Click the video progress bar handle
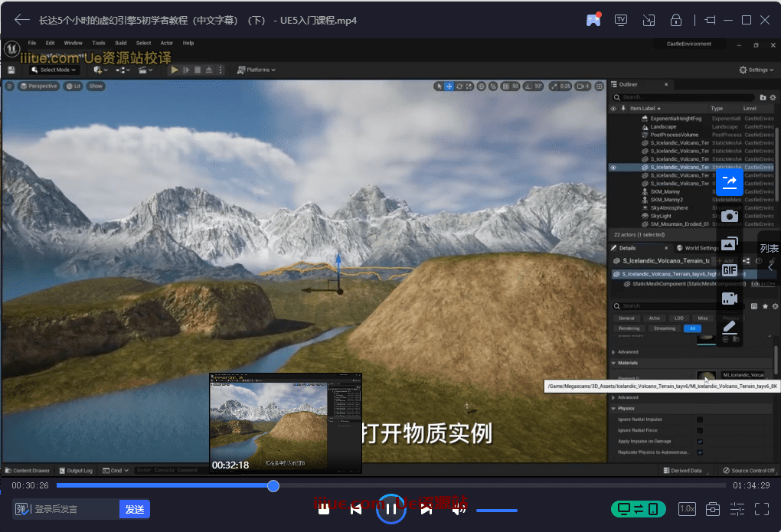The height and width of the screenshot is (532, 781). [x=273, y=486]
